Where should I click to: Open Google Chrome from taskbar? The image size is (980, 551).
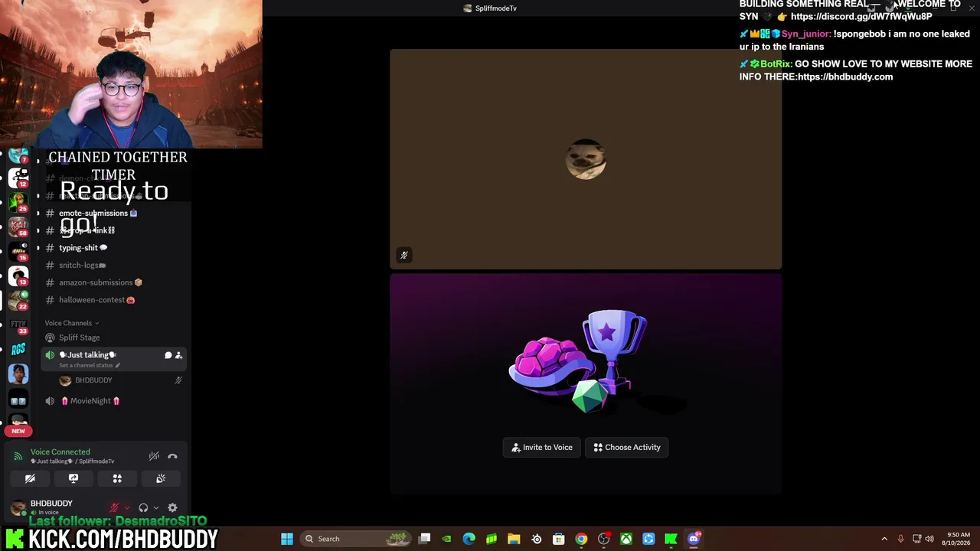coord(581,539)
